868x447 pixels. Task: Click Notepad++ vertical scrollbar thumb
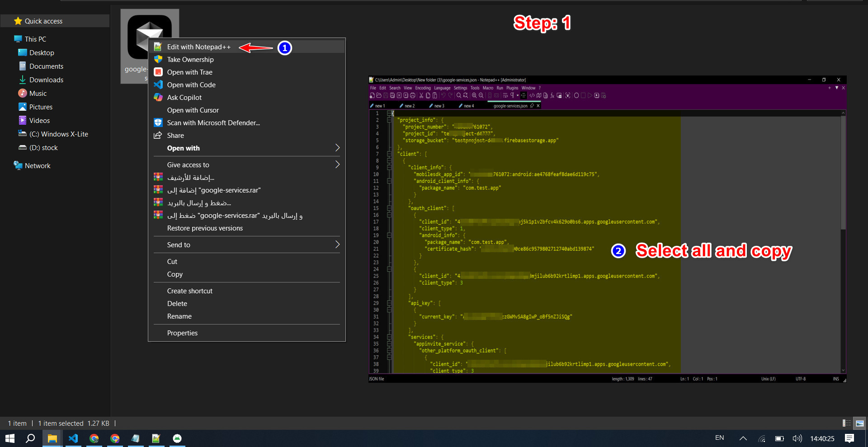(843, 172)
